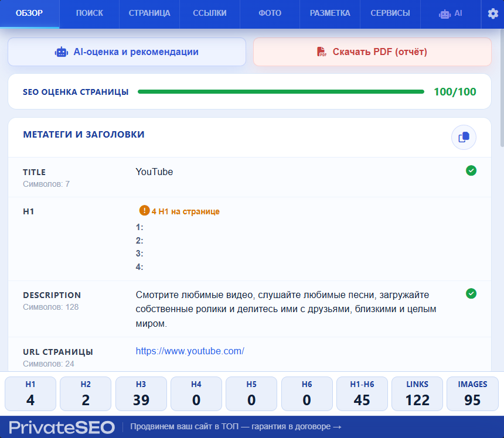This screenshot has width=504, height=438.
Task: Click the description text starting 'Смотрите любимые видео'
Action: click(286, 309)
